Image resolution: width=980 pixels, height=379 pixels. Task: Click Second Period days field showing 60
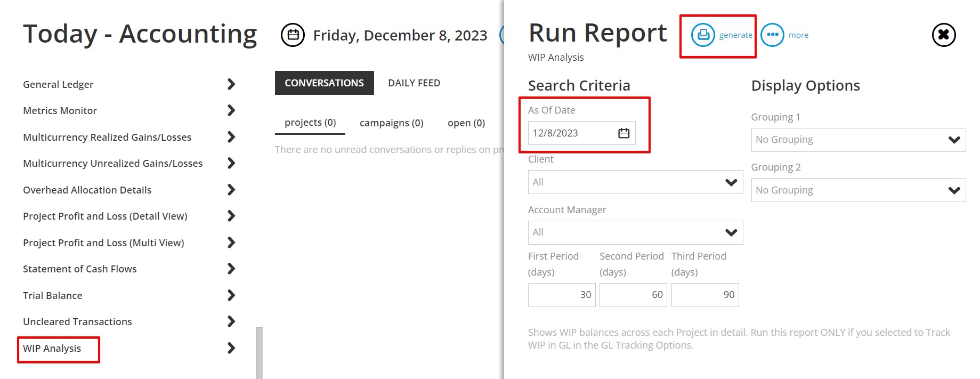pos(633,295)
